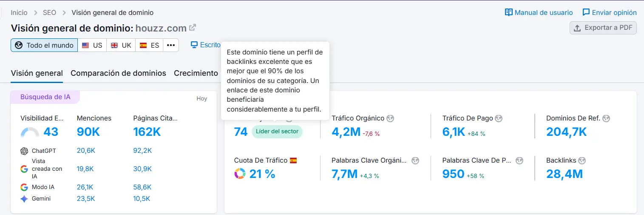Viewport: 644px width, 215px height.
Task: Open paid traffic value 6,1K
Action: (454, 132)
